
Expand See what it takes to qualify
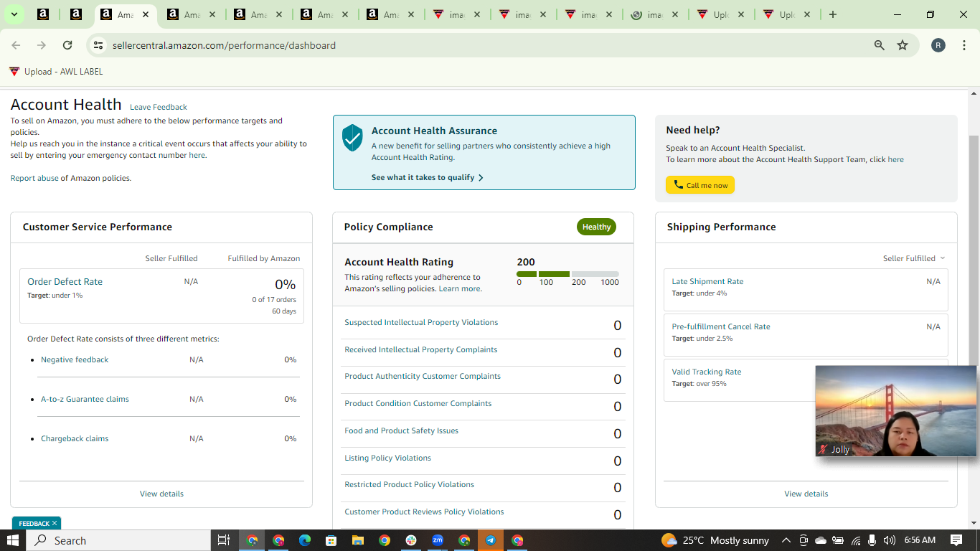[428, 177]
